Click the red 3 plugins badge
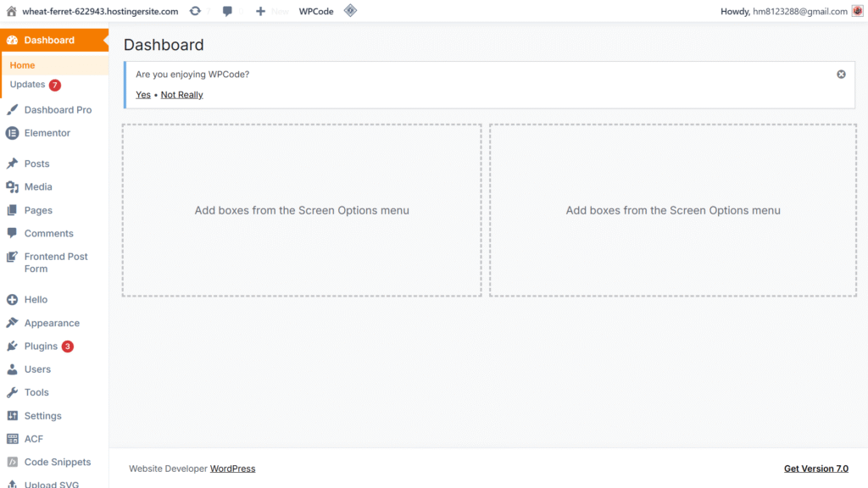Image resolution: width=868 pixels, height=488 pixels. 68,347
